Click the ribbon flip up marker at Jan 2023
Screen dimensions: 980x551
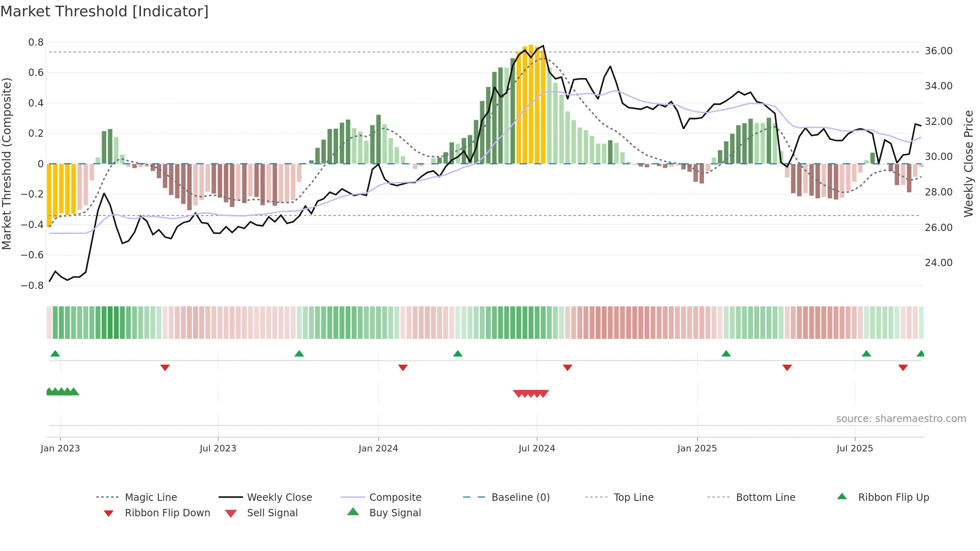point(55,353)
